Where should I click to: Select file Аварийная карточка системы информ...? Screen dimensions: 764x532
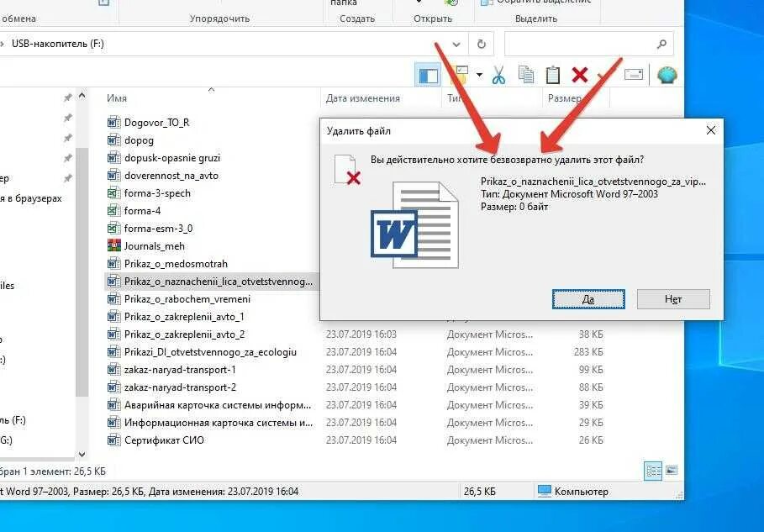[x=218, y=405]
